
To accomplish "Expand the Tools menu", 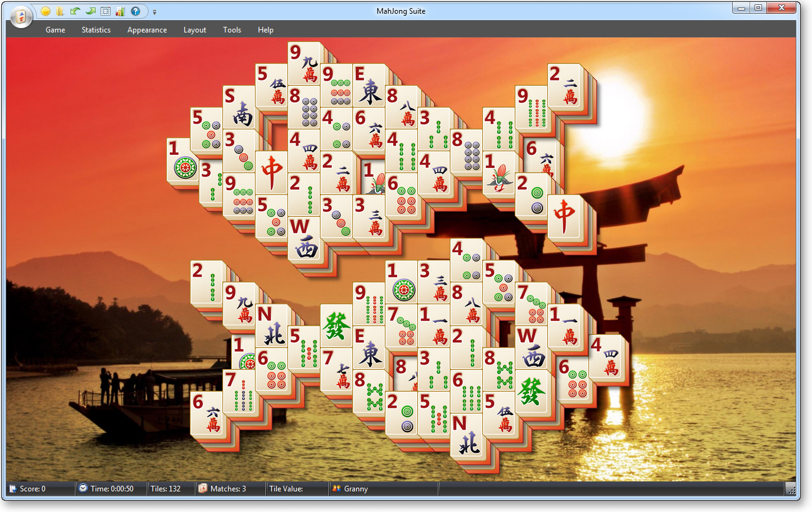I will [232, 30].
